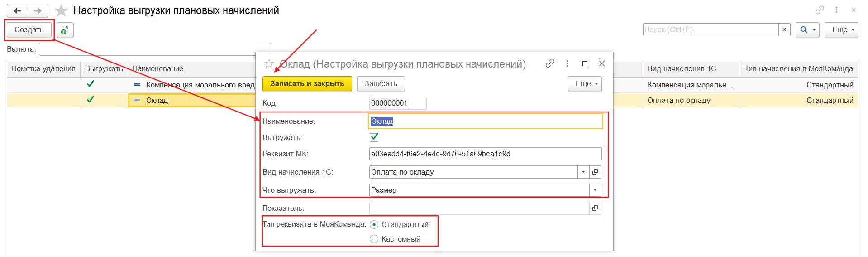Expand the Вид начисления 1С dropdown
Image resolution: width=868 pixels, height=257 pixels.
(x=583, y=172)
